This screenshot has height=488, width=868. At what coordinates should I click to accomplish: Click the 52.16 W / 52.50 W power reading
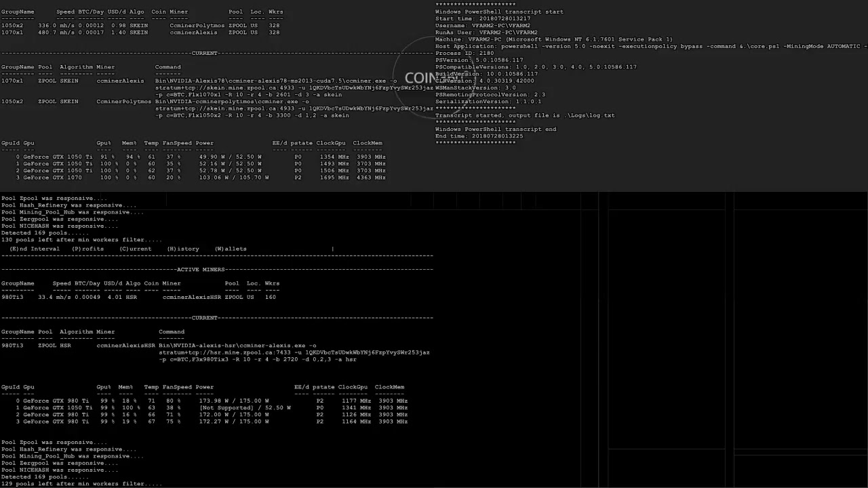point(230,163)
